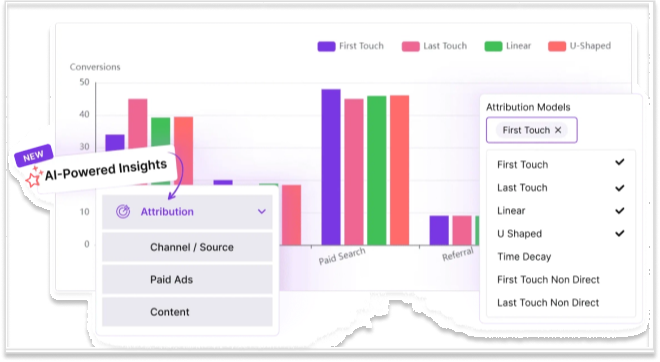The image size is (660, 362).
Task: Click the First Touch selected tag
Action: coord(532,130)
